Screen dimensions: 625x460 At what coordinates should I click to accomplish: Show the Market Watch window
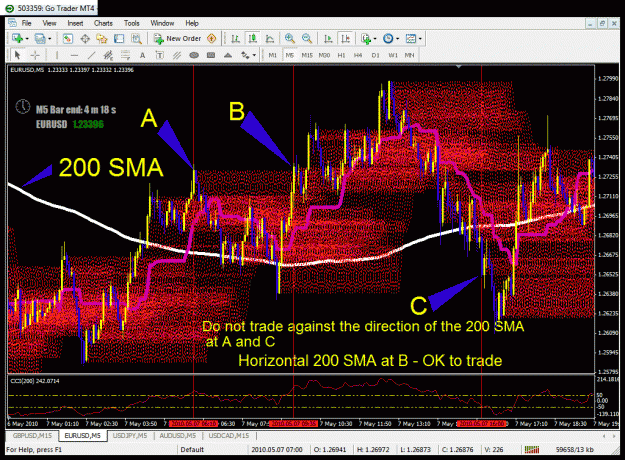click(67, 38)
